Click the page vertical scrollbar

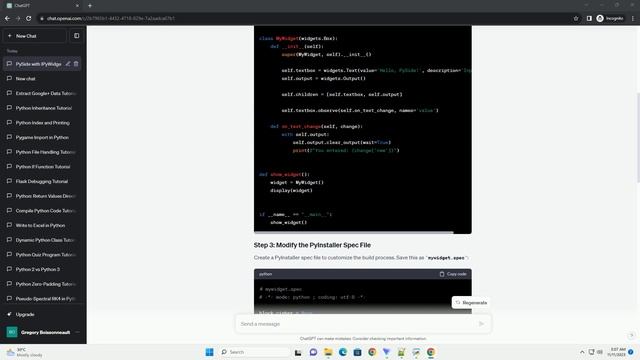(x=638, y=138)
